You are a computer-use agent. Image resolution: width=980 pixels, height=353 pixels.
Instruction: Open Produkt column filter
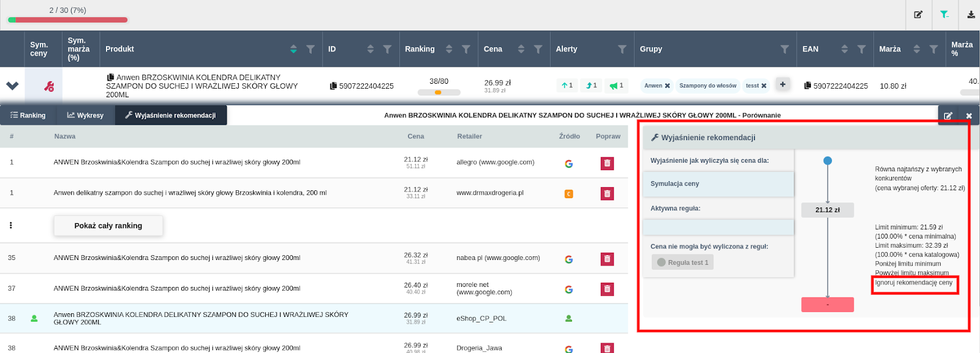pyautogui.click(x=311, y=49)
